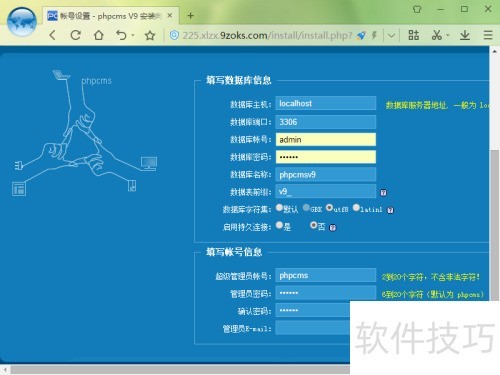
Task: Click the table prefix field v9_
Action: click(326, 192)
